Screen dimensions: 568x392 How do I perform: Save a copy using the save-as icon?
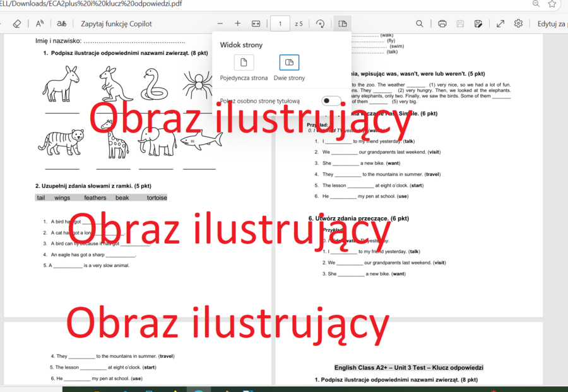[478, 23]
